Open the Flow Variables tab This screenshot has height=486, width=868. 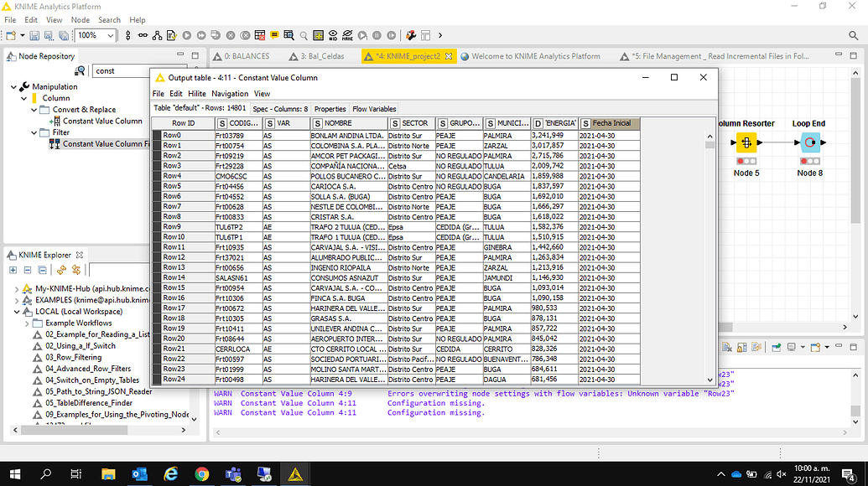374,109
